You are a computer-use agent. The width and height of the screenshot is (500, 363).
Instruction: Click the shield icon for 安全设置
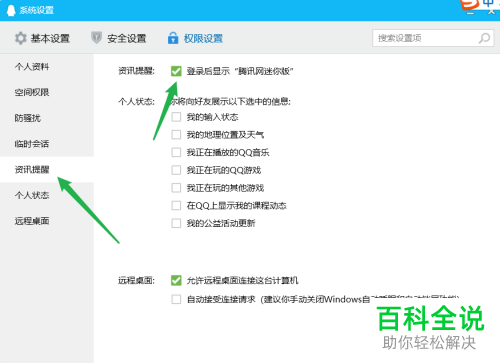click(x=96, y=38)
